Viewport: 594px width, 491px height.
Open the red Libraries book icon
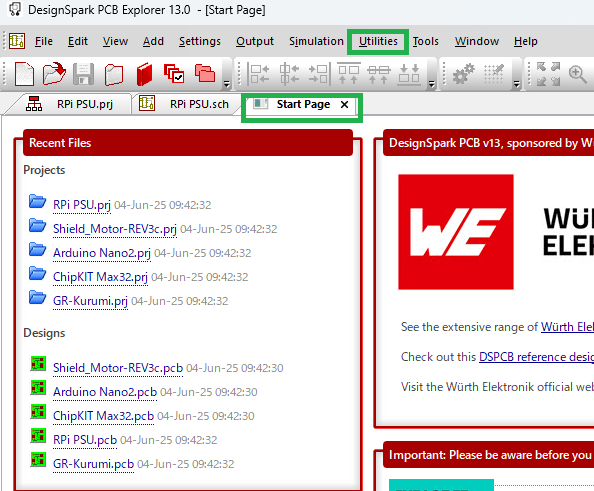coord(144,74)
